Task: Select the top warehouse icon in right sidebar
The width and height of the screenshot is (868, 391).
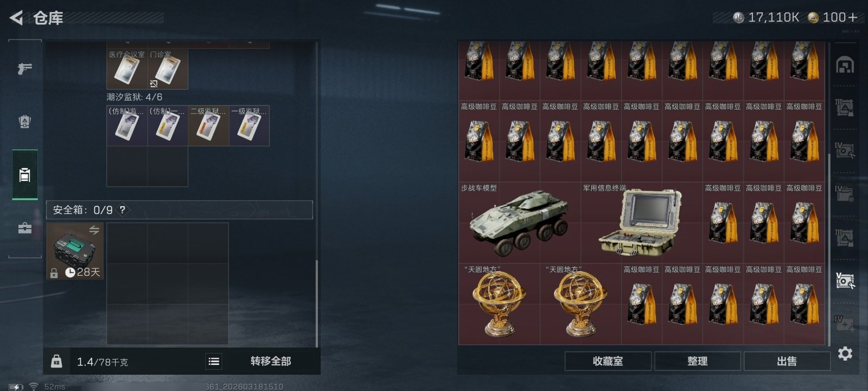Action: (845, 65)
